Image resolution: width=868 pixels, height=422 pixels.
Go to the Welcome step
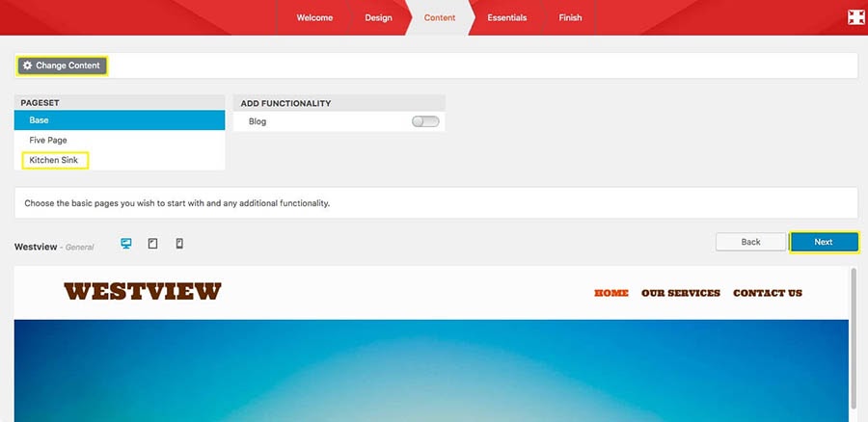[x=314, y=17]
